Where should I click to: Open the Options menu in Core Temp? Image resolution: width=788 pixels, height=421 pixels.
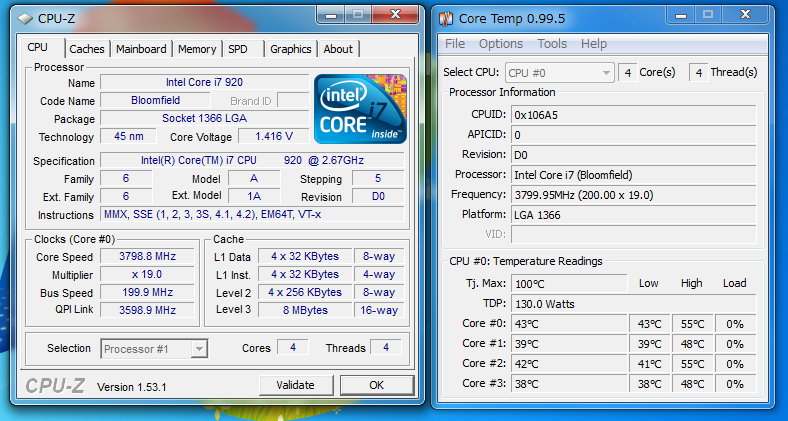(x=501, y=44)
